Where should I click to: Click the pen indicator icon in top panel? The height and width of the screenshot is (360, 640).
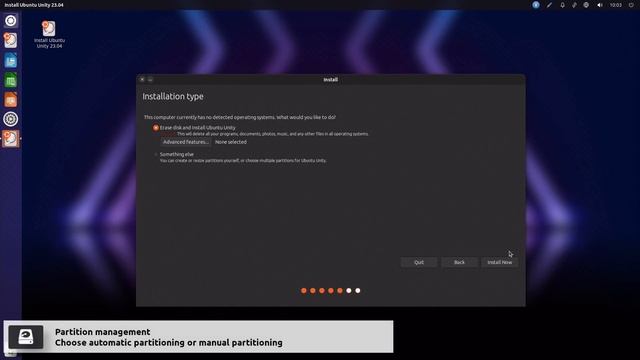pyautogui.click(x=549, y=5)
